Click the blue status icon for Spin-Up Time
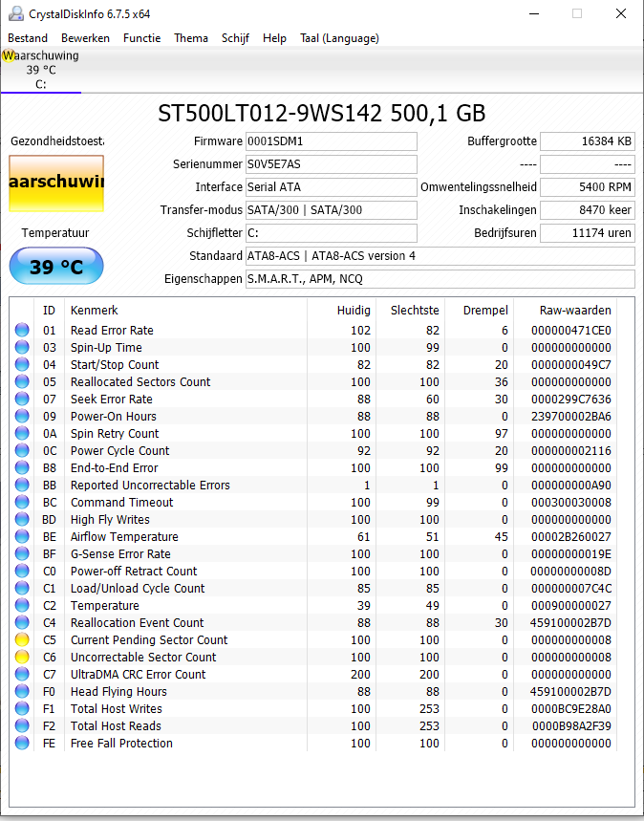 (22, 347)
